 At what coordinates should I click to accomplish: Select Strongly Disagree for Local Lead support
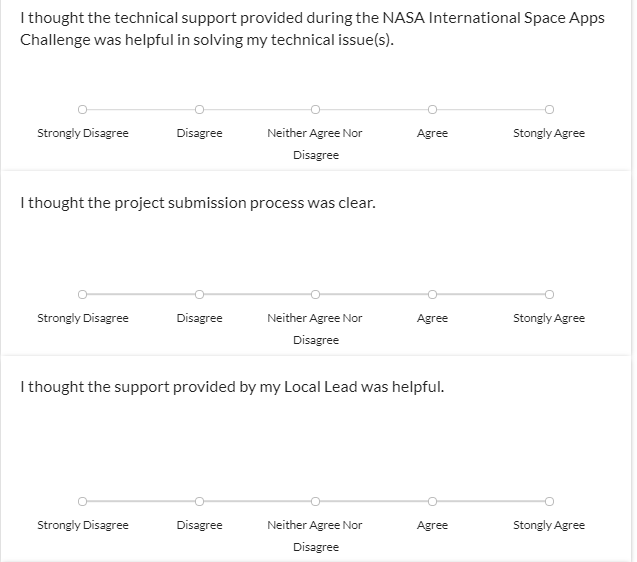(x=83, y=501)
